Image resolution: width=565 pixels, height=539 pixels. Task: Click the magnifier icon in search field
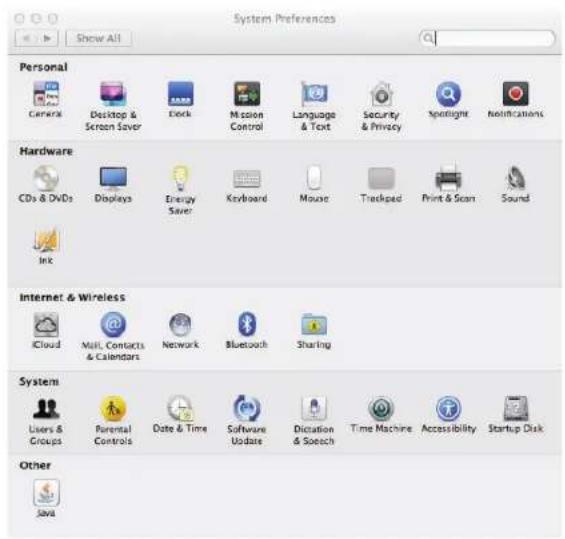coord(428,38)
